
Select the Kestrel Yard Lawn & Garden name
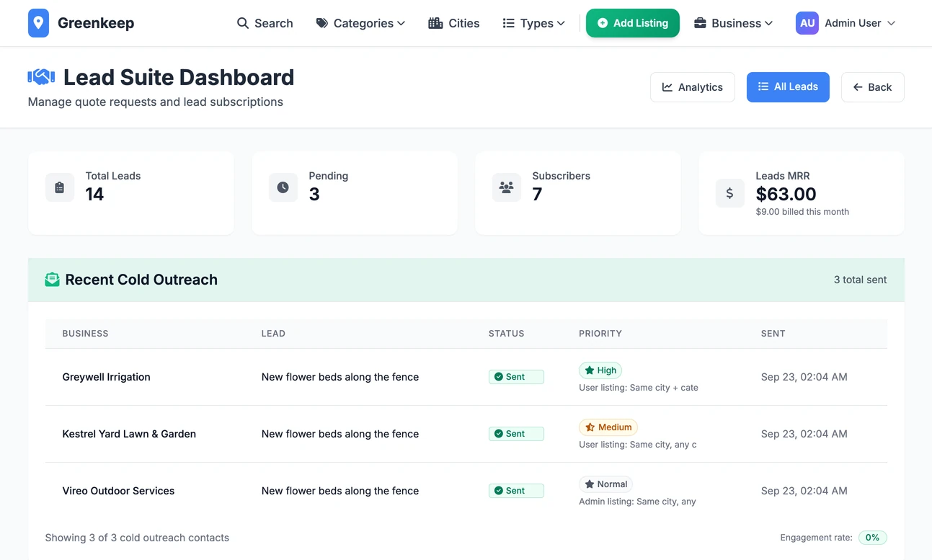129,434
